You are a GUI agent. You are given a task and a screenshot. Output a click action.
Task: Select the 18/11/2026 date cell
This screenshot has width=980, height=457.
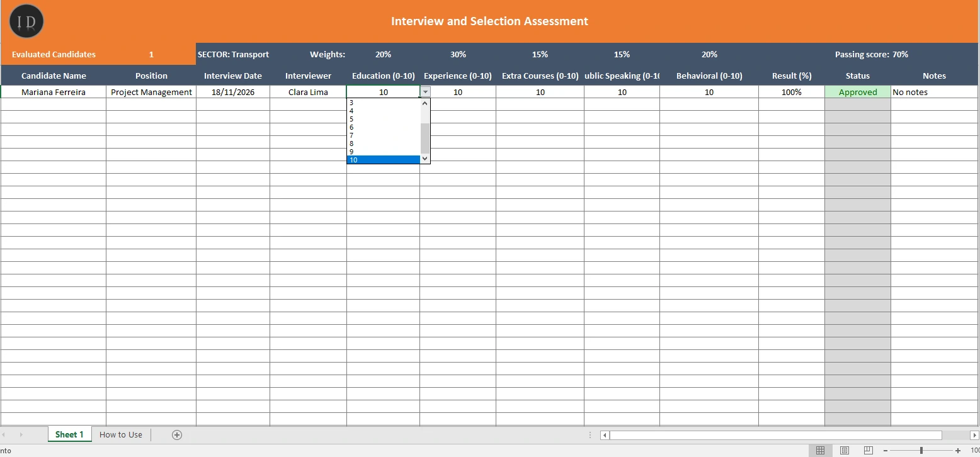(x=233, y=92)
